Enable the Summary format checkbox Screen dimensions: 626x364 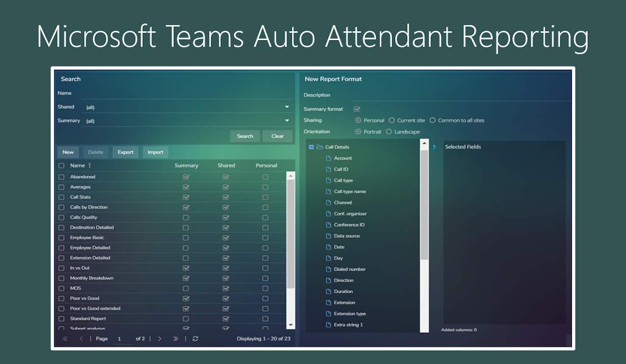tap(357, 109)
